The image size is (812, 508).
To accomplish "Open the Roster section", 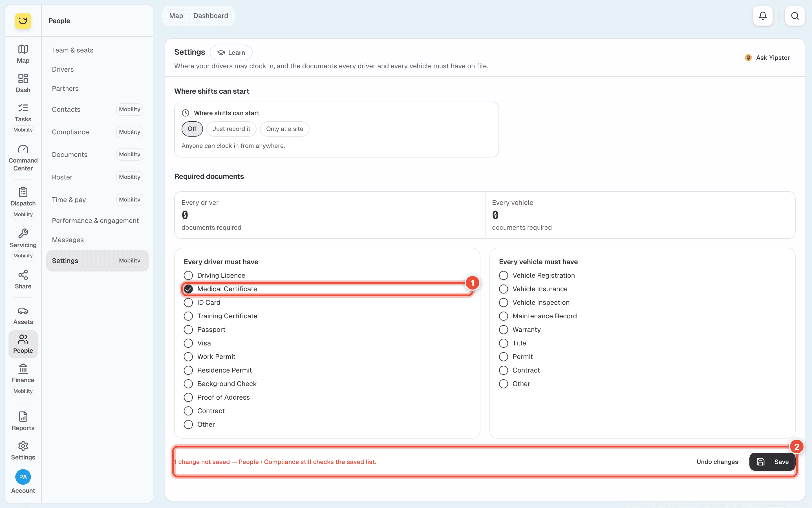I will (97, 177).
